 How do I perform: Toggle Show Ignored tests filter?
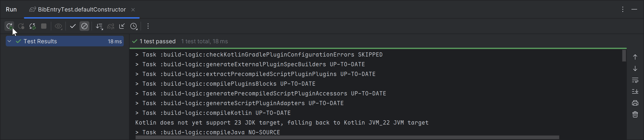point(84,26)
